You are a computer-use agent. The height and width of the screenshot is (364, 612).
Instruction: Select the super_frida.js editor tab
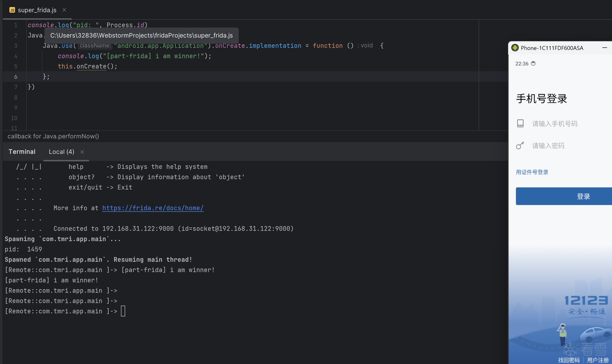click(x=37, y=10)
